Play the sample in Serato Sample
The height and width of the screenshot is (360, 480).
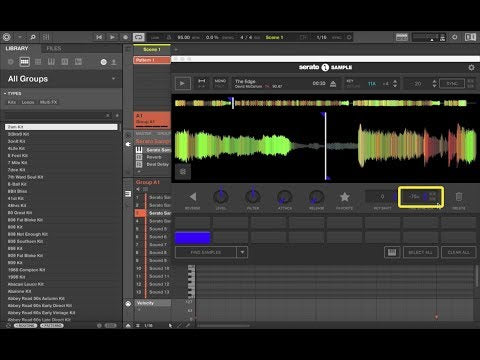click(x=183, y=83)
